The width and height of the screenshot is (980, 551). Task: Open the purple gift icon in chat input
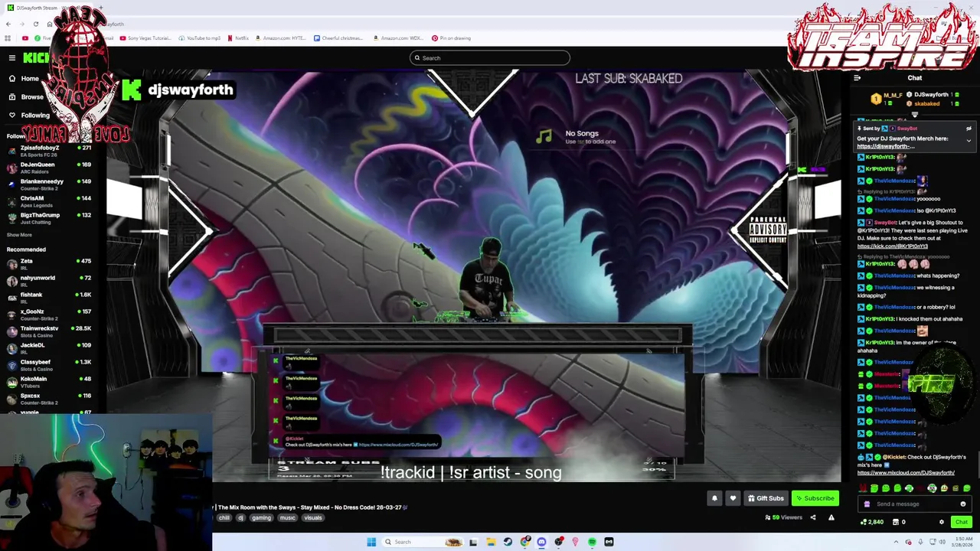[867, 504]
